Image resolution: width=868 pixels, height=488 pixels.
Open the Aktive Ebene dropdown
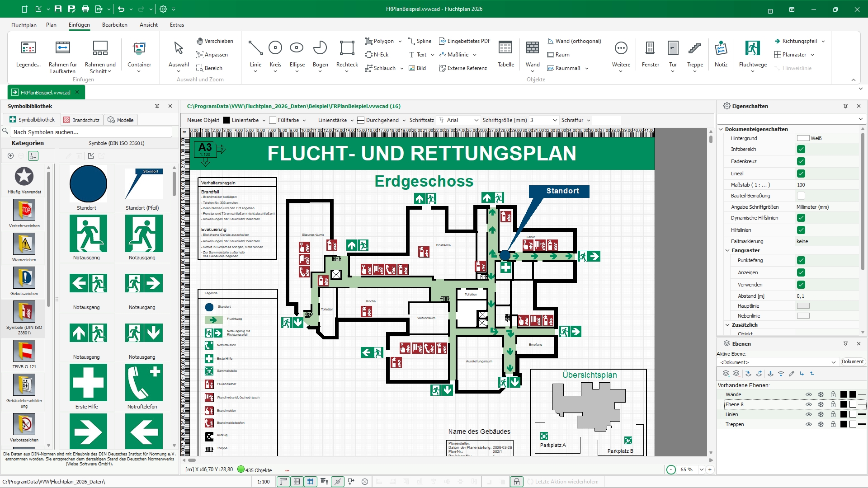point(833,362)
